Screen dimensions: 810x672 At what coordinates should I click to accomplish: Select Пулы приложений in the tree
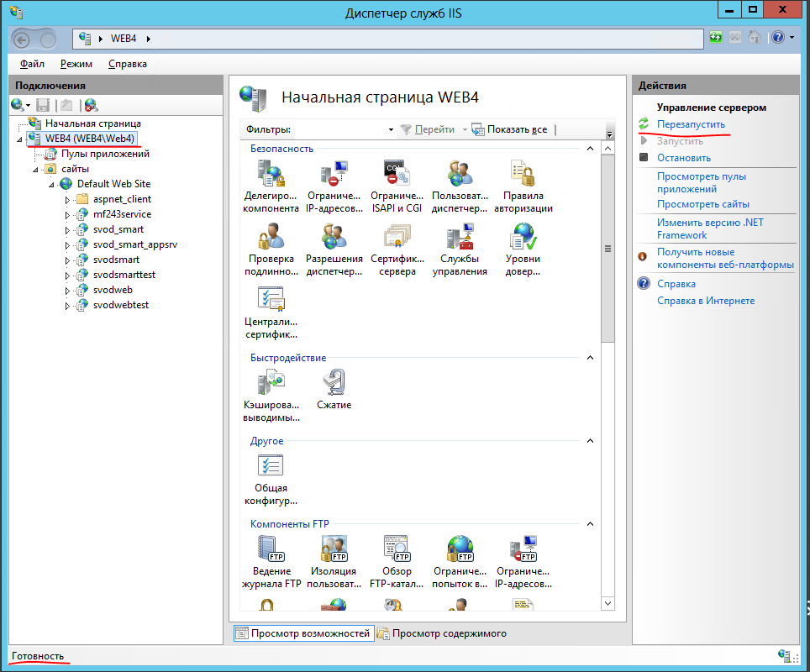[x=105, y=154]
